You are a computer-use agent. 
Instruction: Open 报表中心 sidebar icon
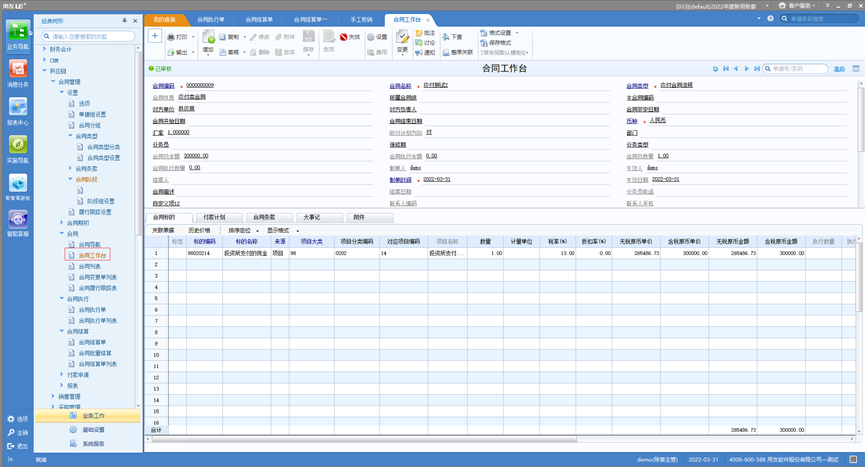(18, 111)
